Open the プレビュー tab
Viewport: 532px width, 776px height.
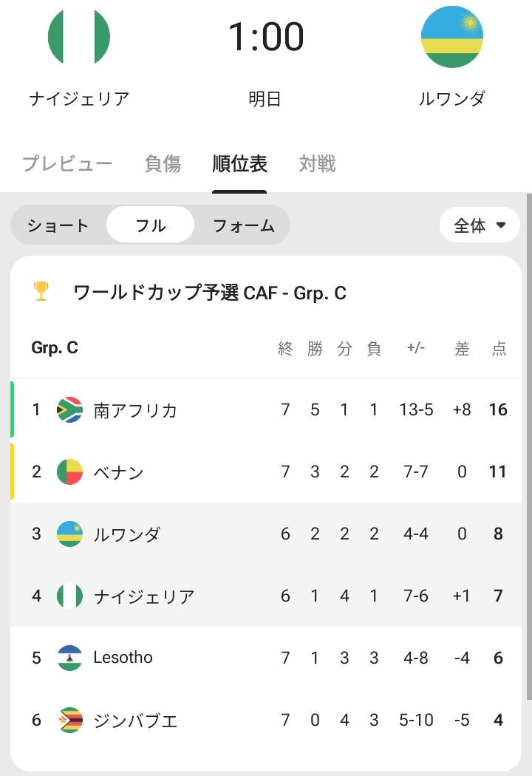pyautogui.click(x=67, y=163)
